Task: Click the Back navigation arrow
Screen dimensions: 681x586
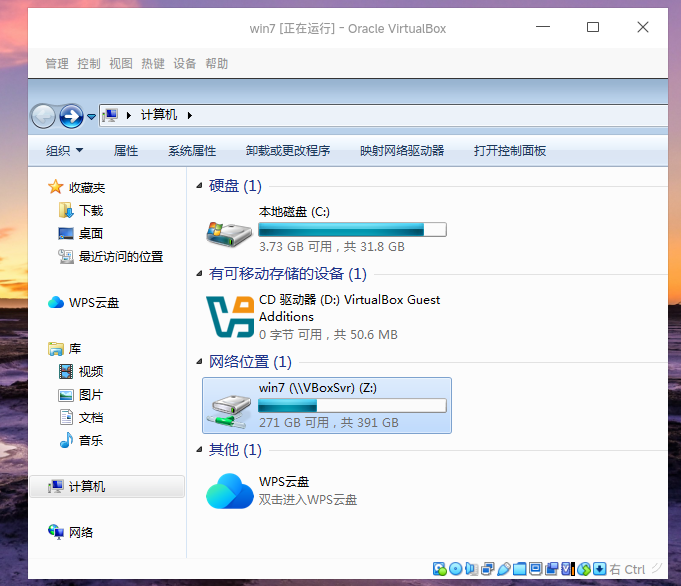Action: [43, 116]
